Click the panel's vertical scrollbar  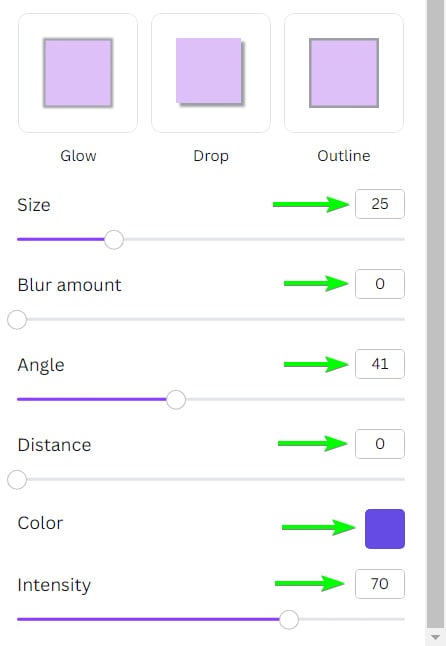pyautogui.click(x=435, y=313)
